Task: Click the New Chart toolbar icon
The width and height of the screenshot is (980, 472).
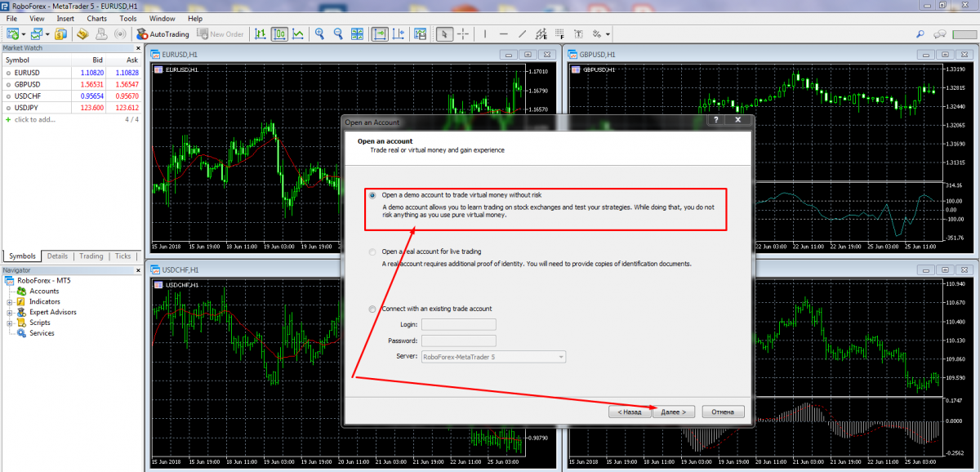Action: point(12,34)
